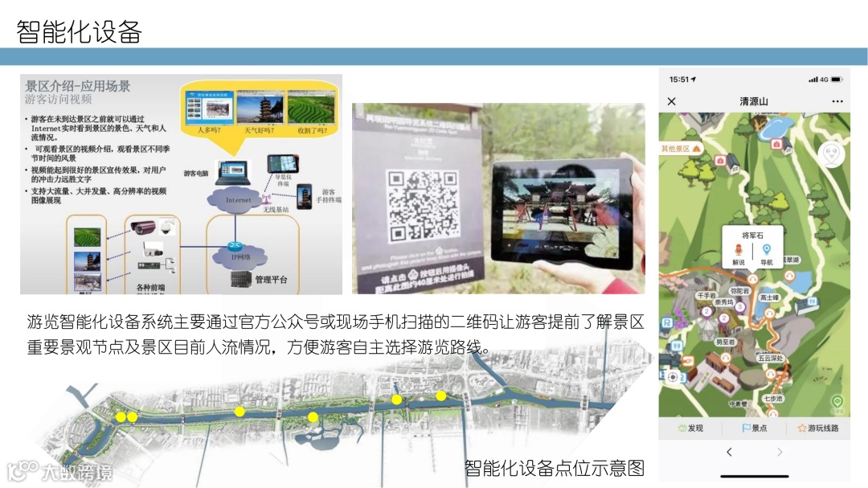Viewport: 868px width, 488px height.
Task: Click the QR code on the sign photo
Action: click(x=423, y=206)
